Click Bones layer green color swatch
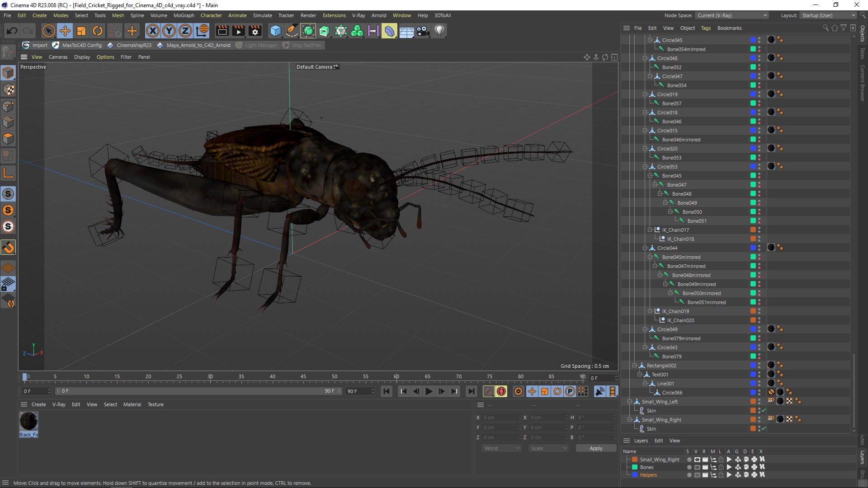Viewport: 868px width, 488px height. pos(635,467)
